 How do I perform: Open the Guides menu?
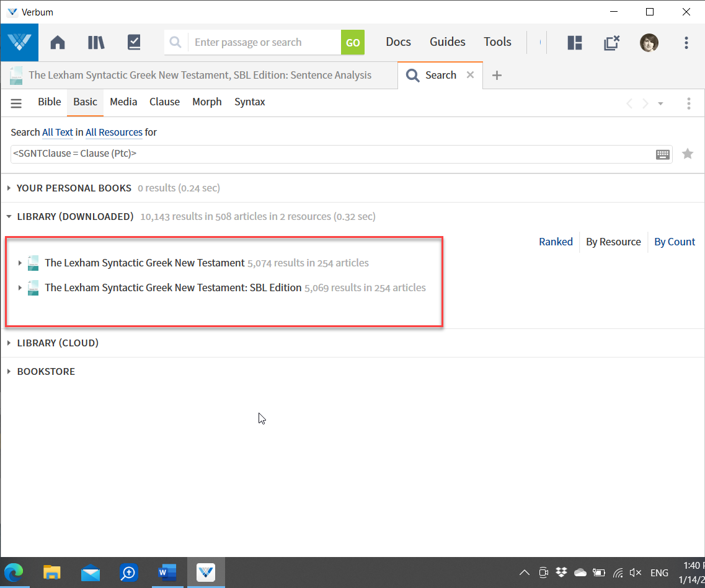448,42
